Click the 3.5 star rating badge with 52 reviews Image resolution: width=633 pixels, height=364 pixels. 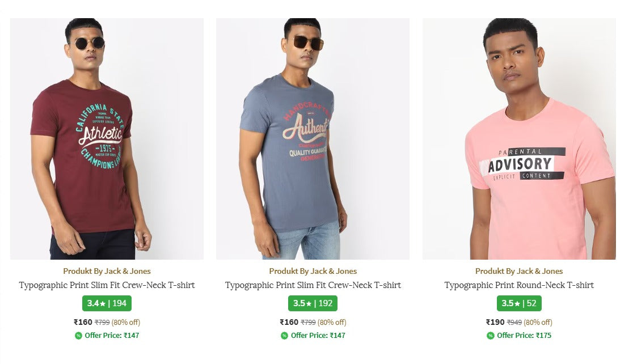click(519, 303)
